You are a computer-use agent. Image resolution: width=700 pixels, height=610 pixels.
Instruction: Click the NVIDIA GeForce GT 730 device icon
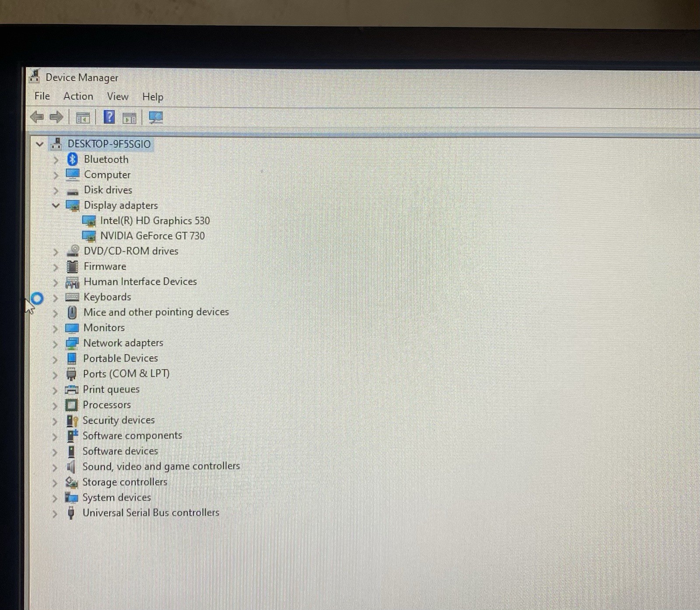coord(89,236)
